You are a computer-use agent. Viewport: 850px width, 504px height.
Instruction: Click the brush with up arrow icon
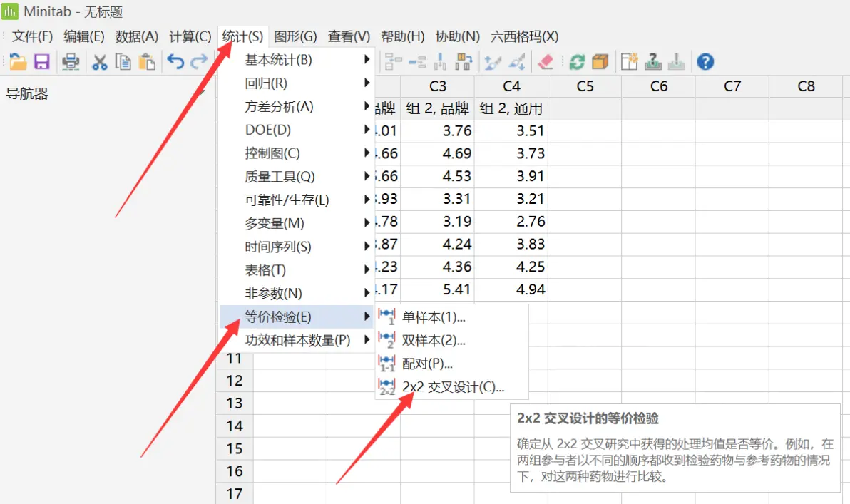[x=493, y=62]
